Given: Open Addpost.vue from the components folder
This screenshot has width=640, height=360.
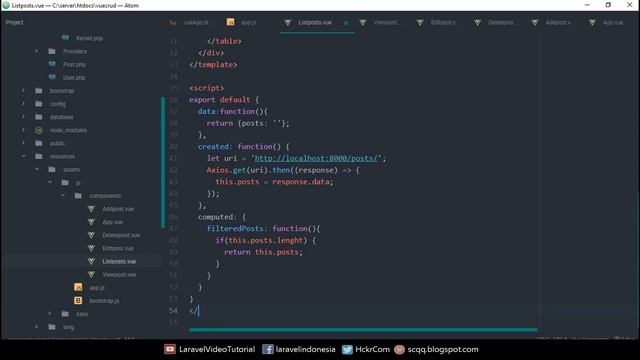Looking at the screenshot, I should point(118,209).
